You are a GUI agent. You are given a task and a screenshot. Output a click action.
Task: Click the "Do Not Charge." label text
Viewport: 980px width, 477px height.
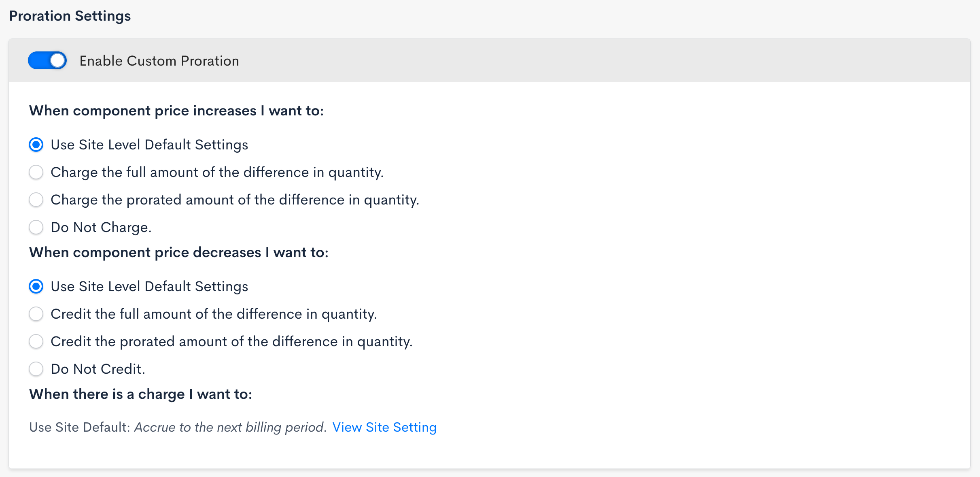(101, 227)
